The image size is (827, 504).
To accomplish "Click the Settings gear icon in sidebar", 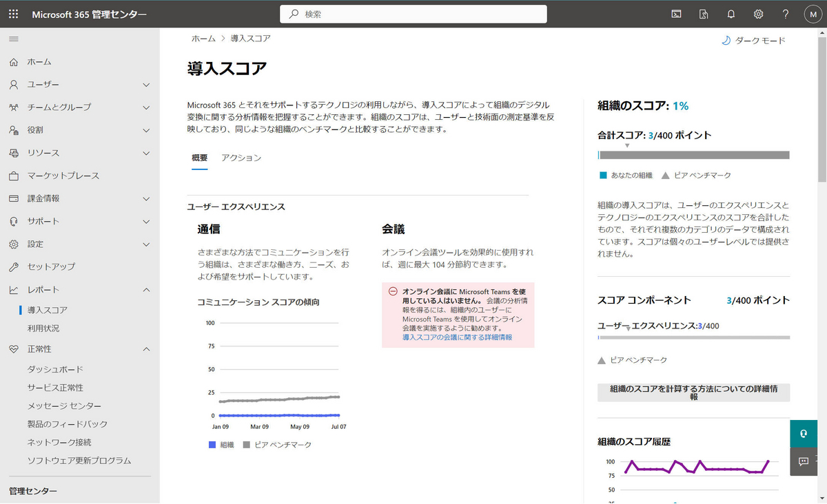I will (14, 244).
